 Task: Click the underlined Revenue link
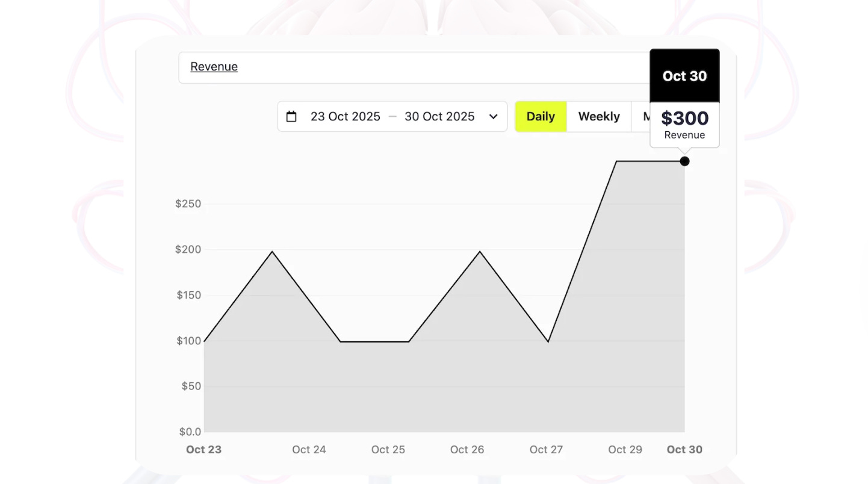[214, 66]
